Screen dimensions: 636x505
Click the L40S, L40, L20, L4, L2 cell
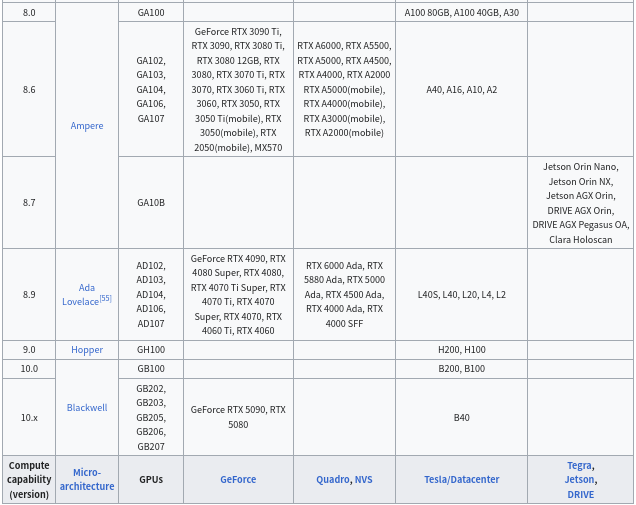click(462, 294)
